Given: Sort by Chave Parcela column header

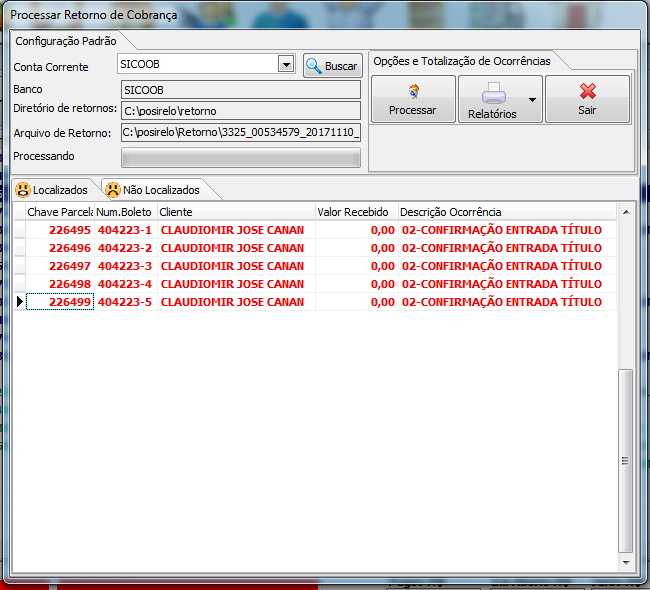Looking at the screenshot, I should [x=60, y=212].
